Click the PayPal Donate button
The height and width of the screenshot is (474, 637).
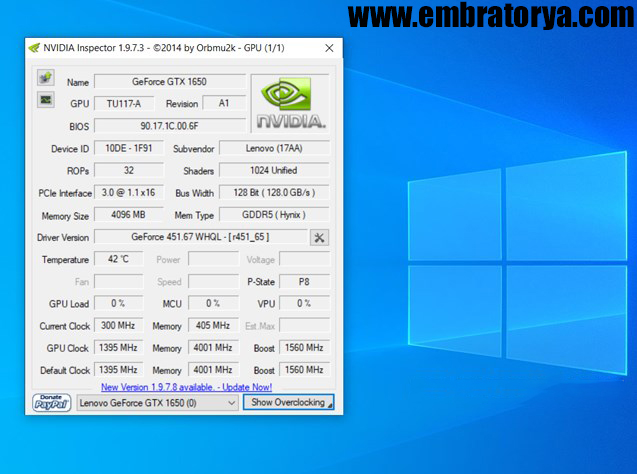(x=52, y=403)
